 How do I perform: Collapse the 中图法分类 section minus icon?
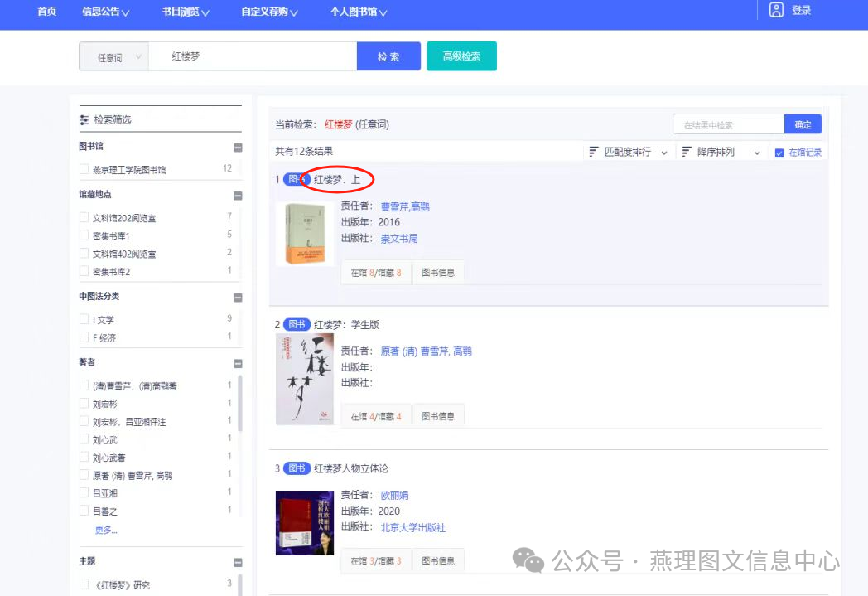(x=238, y=298)
